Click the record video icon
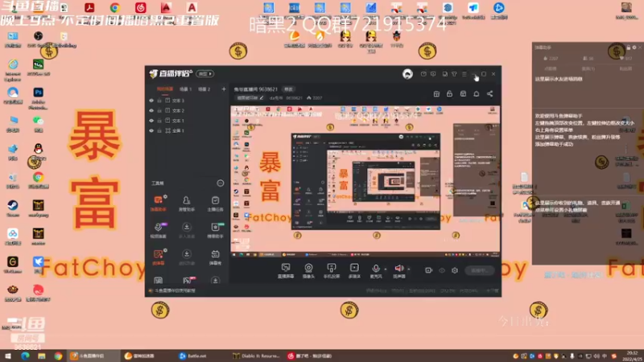The height and width of the screenshot is (362, 644). tap(428, 270)
